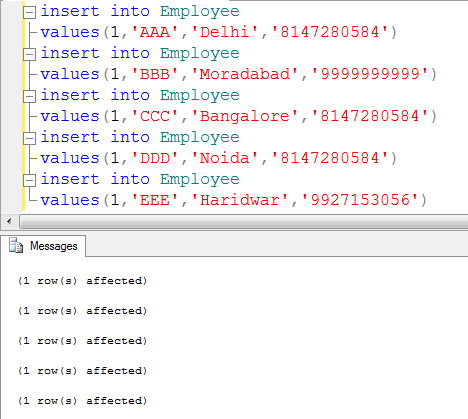Click the values keyword on the Haridwar line
The width and height of the screenshot is (468, 419).
pyautogui.click(x=70, y=200)
